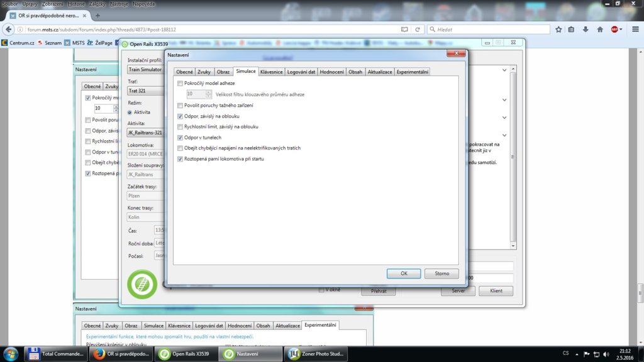Switch to Firefox window in taskbar

tap(121, 354)
